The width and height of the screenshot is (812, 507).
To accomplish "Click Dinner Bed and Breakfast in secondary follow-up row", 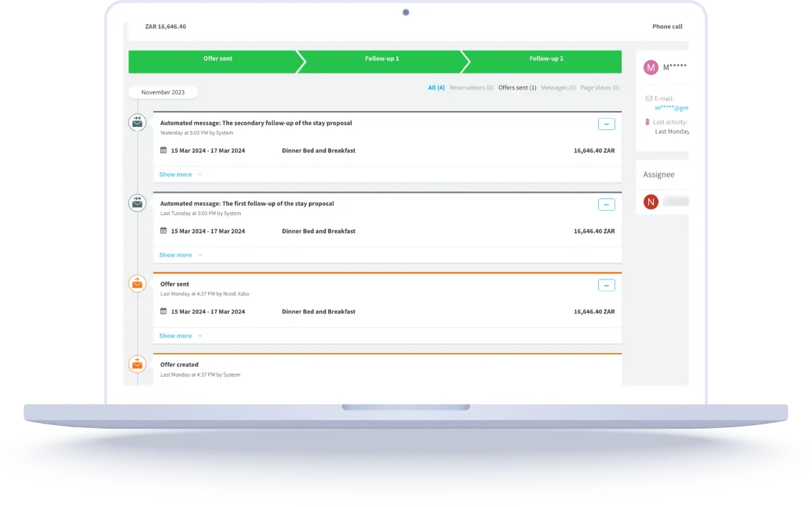I will pyautogui.click(x=319, y=151).
